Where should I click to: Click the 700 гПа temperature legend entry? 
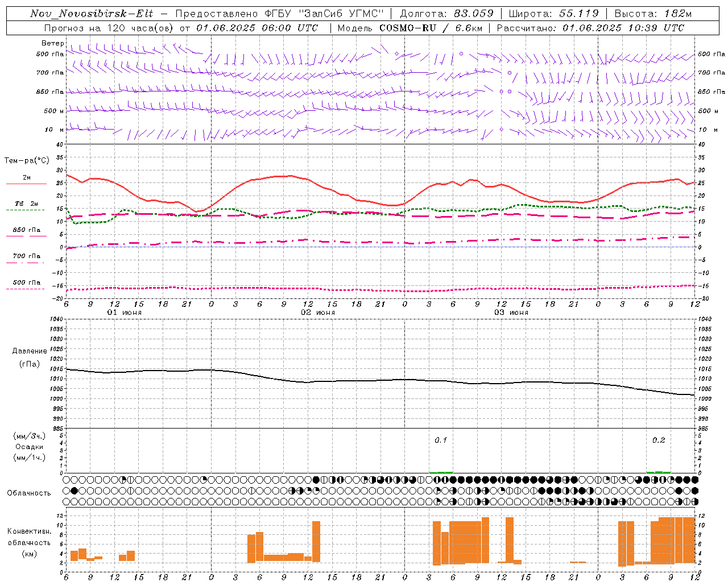pos(26,256)
